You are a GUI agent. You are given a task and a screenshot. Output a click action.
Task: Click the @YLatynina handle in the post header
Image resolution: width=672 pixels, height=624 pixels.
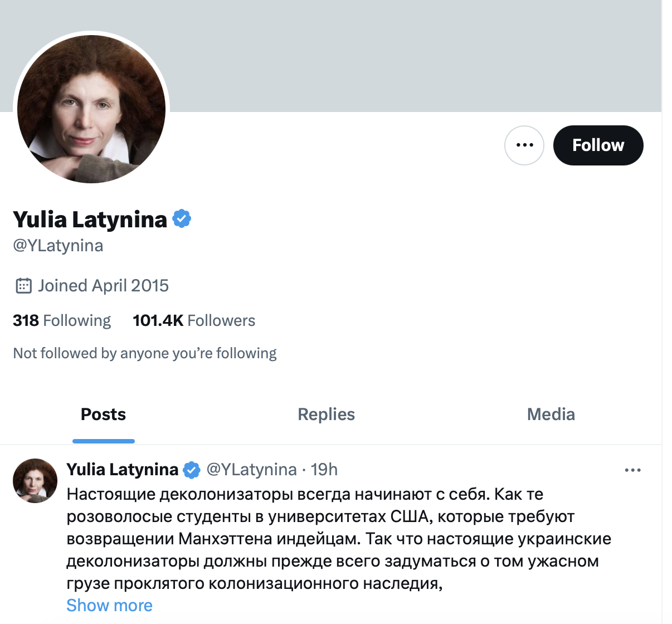(x=251, y=470)
